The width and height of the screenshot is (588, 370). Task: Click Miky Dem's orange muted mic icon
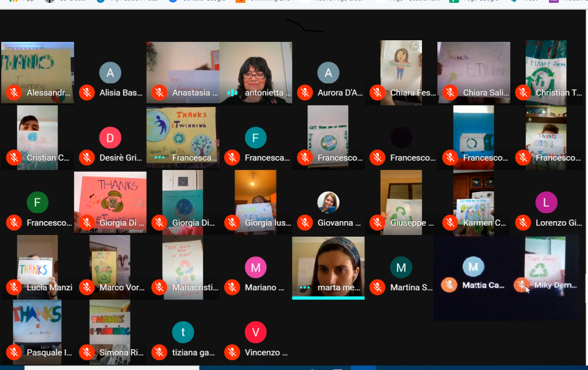pos(522,285)
